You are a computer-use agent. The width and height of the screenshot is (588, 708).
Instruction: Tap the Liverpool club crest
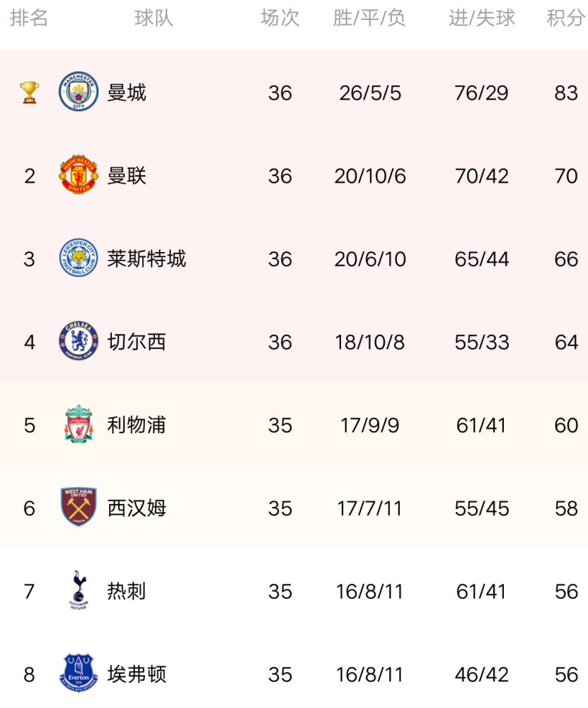(x=79, y=424)
